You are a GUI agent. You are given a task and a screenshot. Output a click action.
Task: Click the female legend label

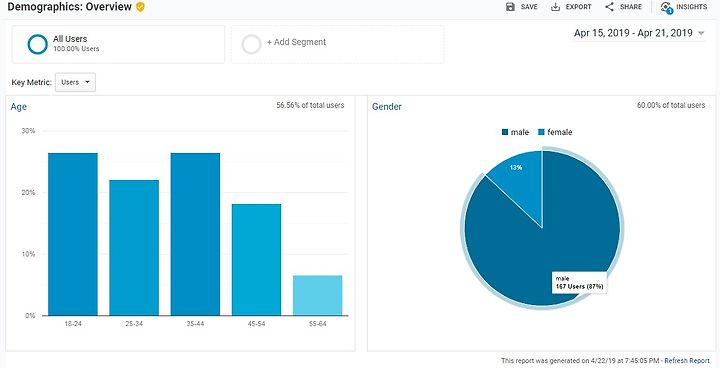(560, 132)
